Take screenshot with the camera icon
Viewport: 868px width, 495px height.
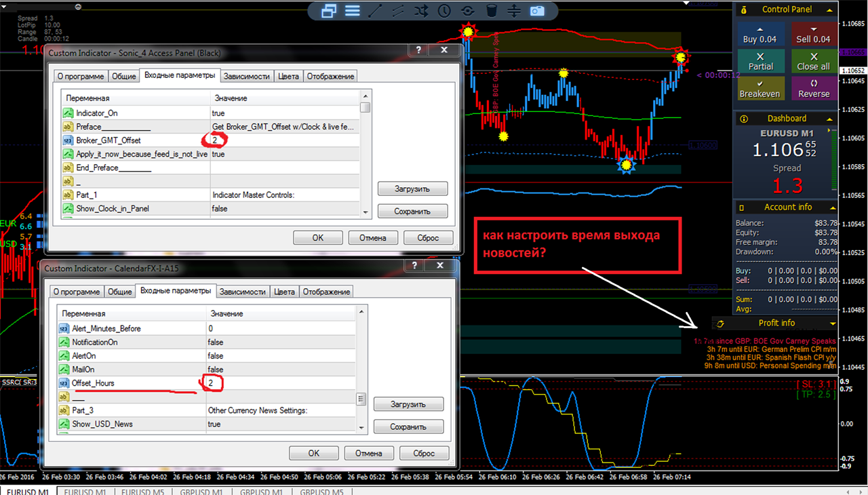click(537, 11)
